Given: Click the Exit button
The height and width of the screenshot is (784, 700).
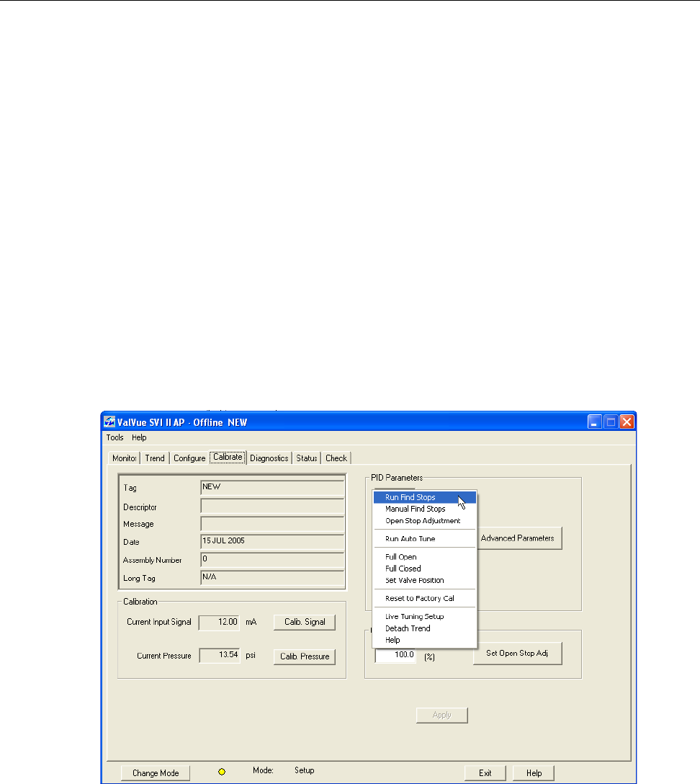Looking at the screenshot, I should [x=485, y=773].
